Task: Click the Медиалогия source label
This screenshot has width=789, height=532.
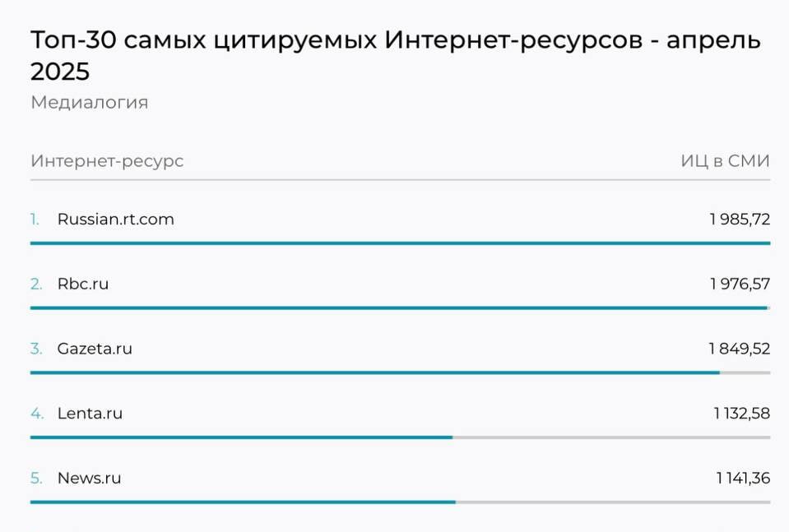Action: click(89, 103)
